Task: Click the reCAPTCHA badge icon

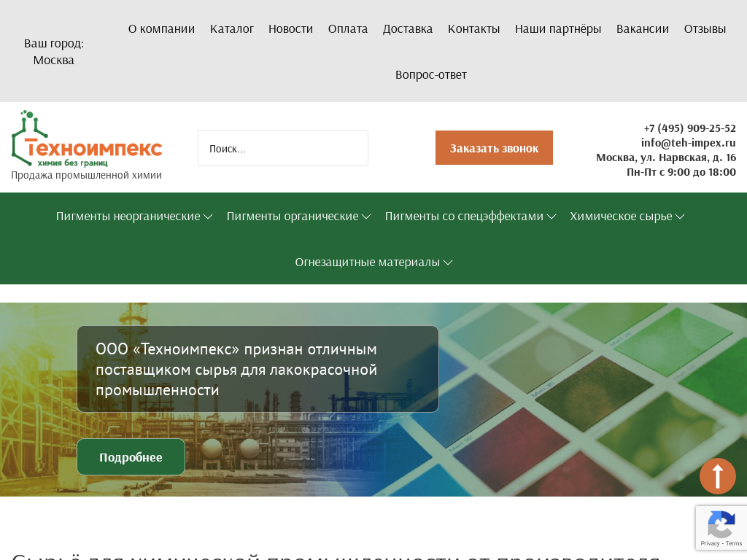Action: [721, 524]
